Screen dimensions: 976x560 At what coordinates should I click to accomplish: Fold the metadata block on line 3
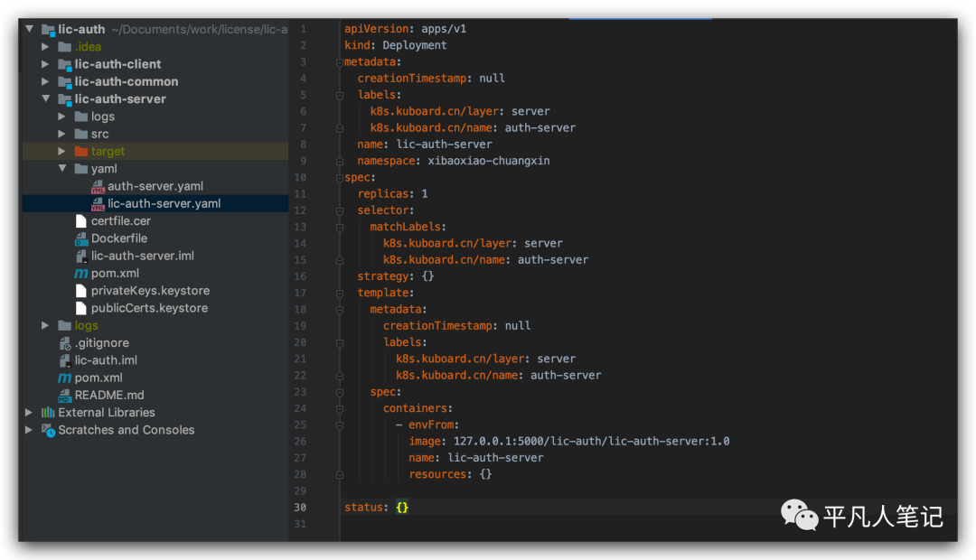(340, 62)
